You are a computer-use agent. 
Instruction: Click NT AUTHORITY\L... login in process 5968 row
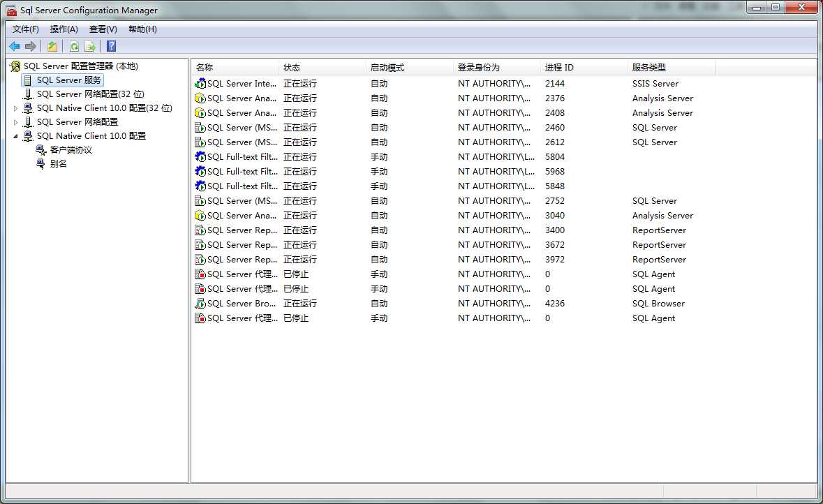[496, 172]
